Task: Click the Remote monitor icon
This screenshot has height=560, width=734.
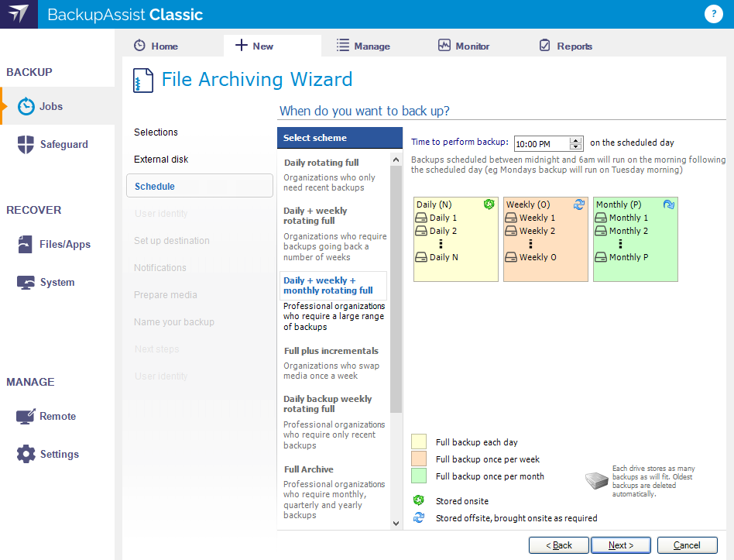Action: click(x=26, y=416)
